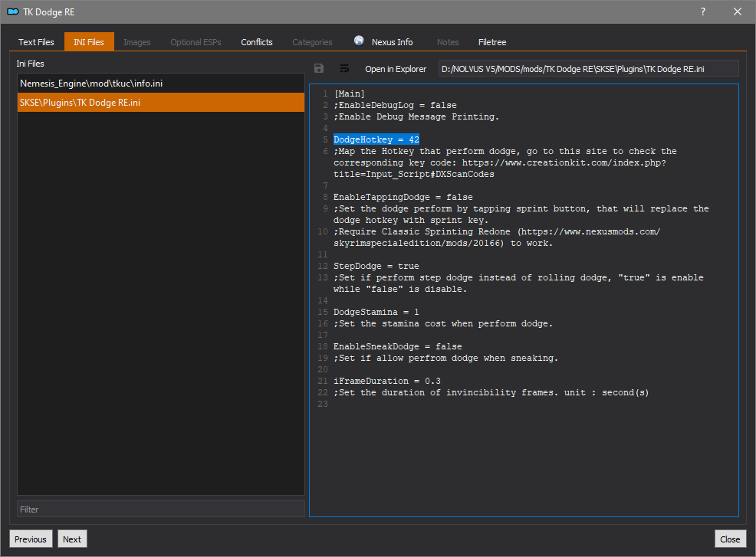Click the DodgeStamina = 1 line
Screen dimensions: 756x557
point(376,313)
